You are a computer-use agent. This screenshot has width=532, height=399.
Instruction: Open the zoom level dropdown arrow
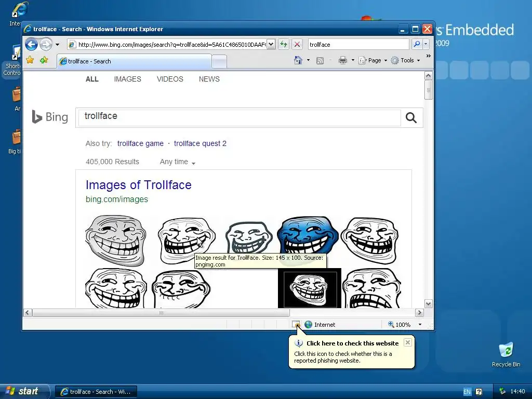point(420,324)
